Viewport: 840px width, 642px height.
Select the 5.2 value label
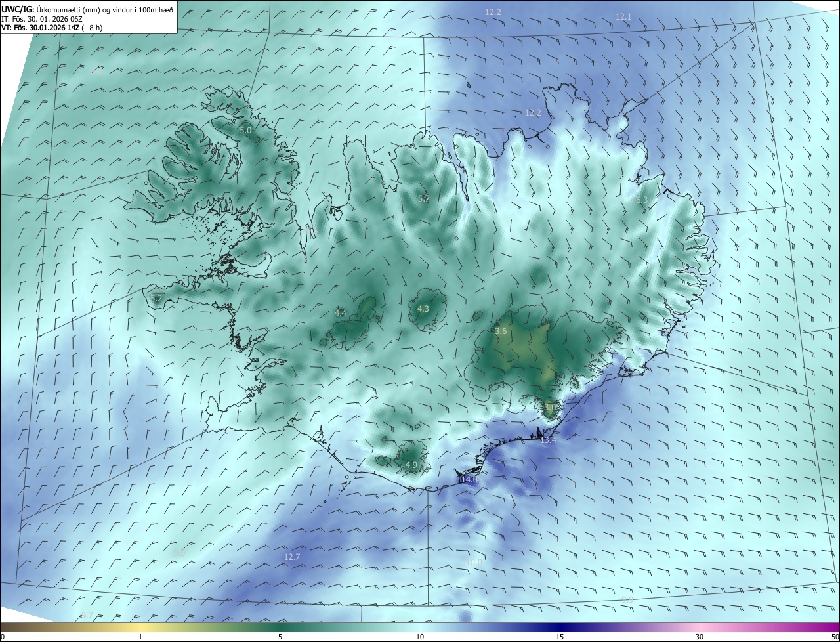coord(156,298)
